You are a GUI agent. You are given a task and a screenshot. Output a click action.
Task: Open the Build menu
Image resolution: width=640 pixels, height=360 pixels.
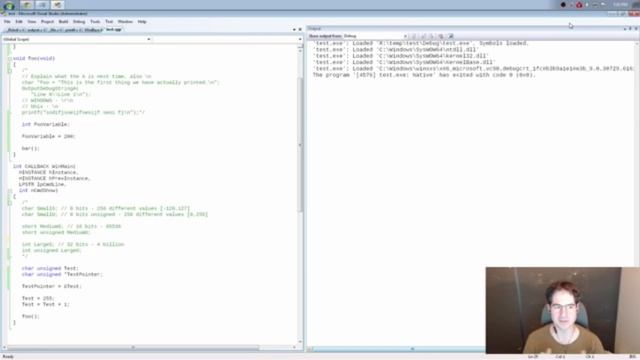[x=63, y=22]
